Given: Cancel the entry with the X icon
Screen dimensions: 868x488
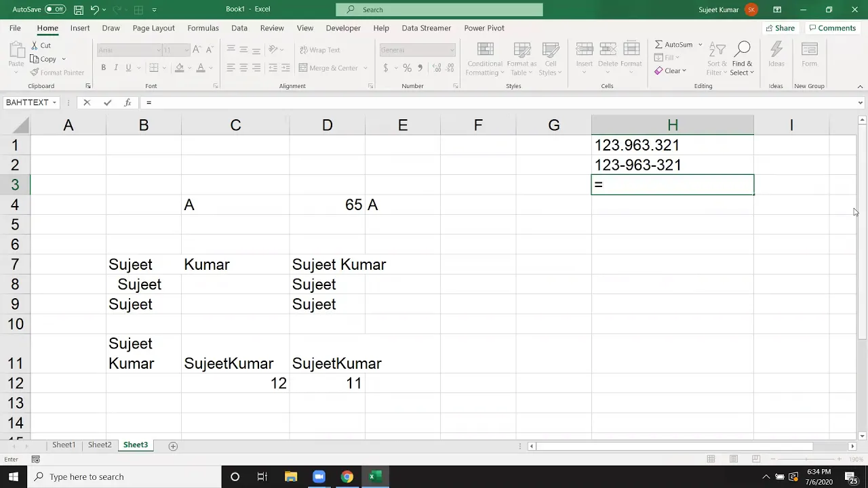Looking at the screenshot, I should 87,102.
